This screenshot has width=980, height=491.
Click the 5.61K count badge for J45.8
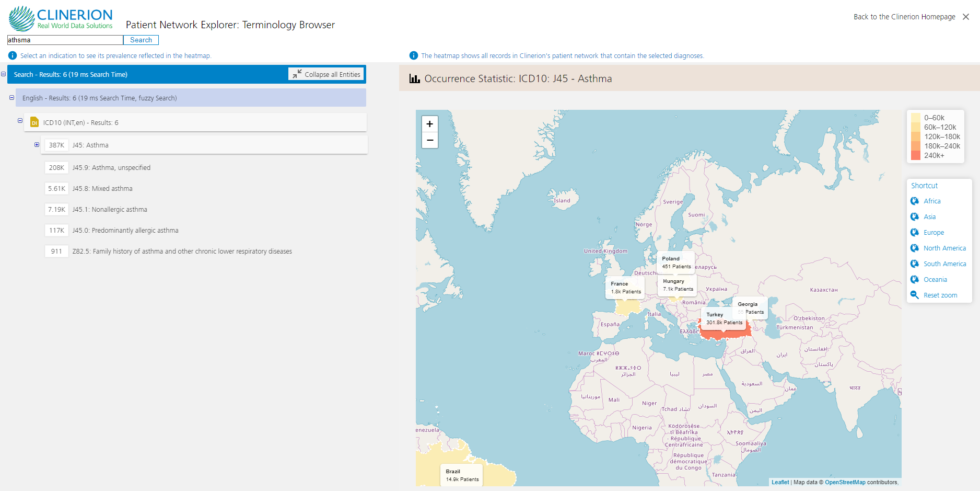(56, 188)
